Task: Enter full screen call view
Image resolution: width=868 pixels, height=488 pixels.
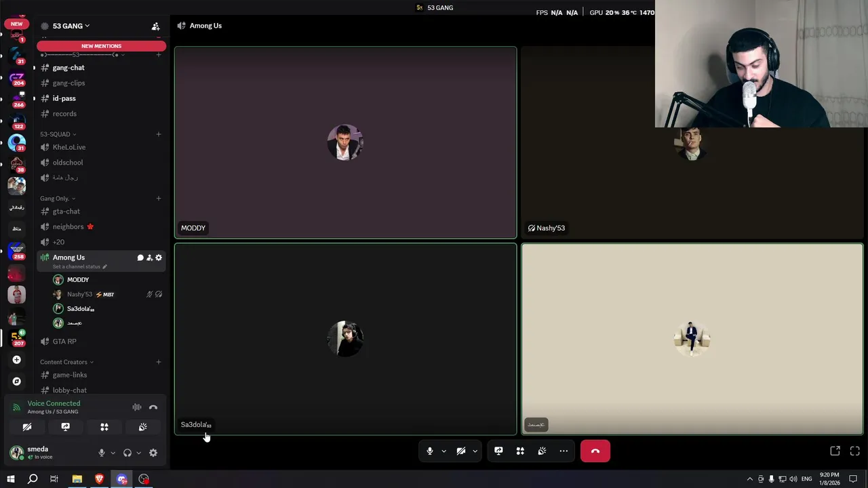Action: click(x=855, y=451)
